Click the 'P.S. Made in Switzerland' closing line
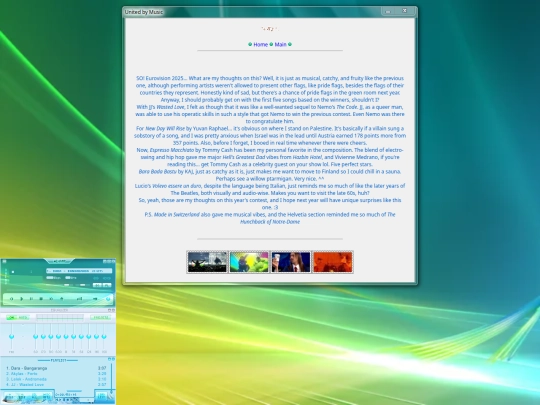The image size is (540, 405). tap(270, 218)
